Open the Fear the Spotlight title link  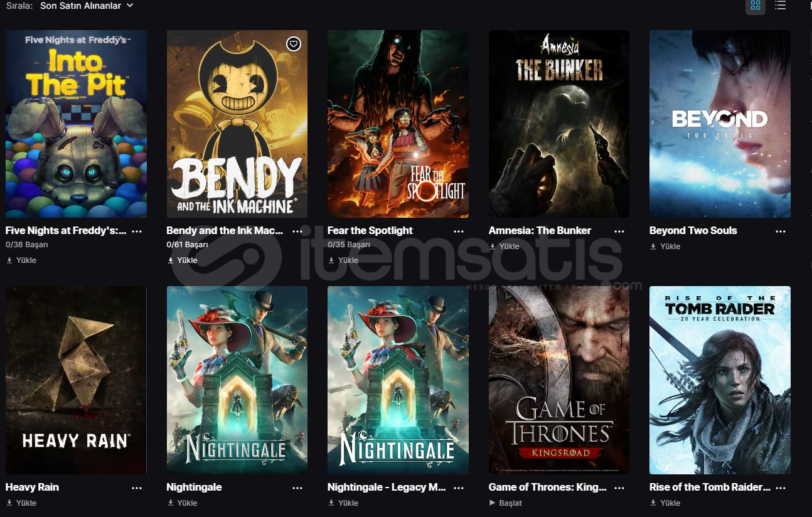(370, 230)
